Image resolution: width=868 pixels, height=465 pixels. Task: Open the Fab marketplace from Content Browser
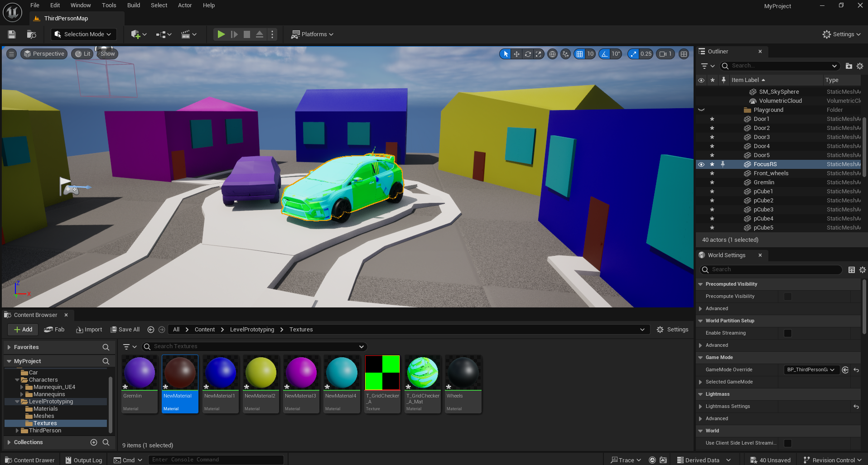click(x=54, y=329)
